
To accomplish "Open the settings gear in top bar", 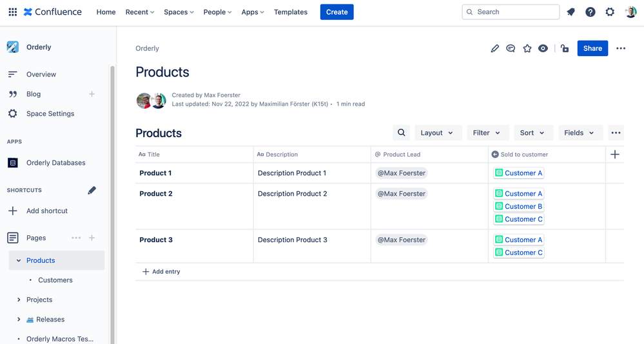I will tap(610, 12).
